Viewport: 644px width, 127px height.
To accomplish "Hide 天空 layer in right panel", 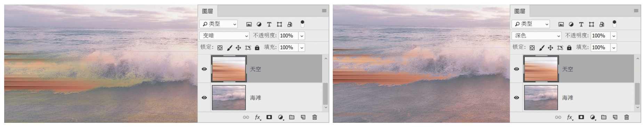I will 516,69.
